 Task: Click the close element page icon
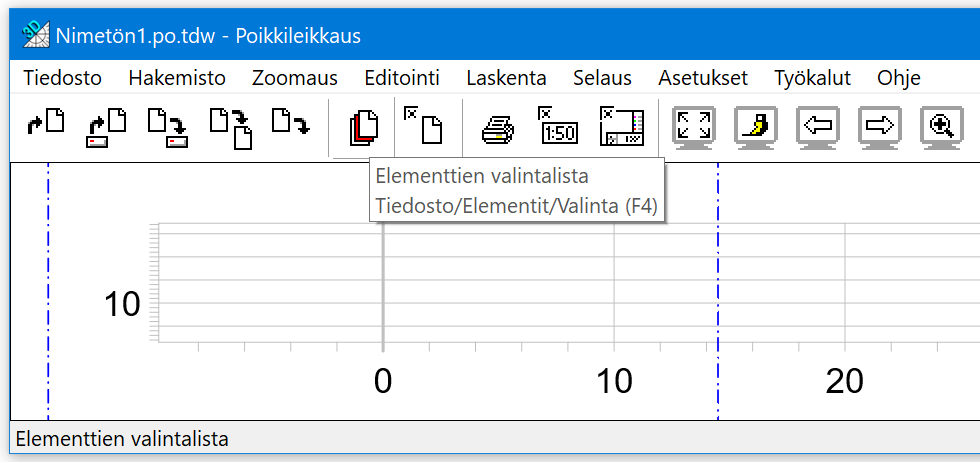click(x=424, y=127)
